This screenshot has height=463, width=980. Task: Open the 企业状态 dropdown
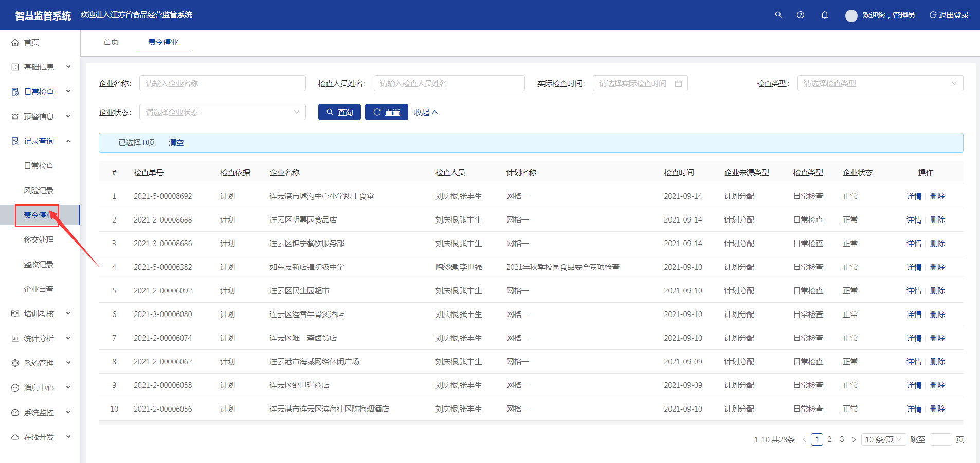click(222, 113)
